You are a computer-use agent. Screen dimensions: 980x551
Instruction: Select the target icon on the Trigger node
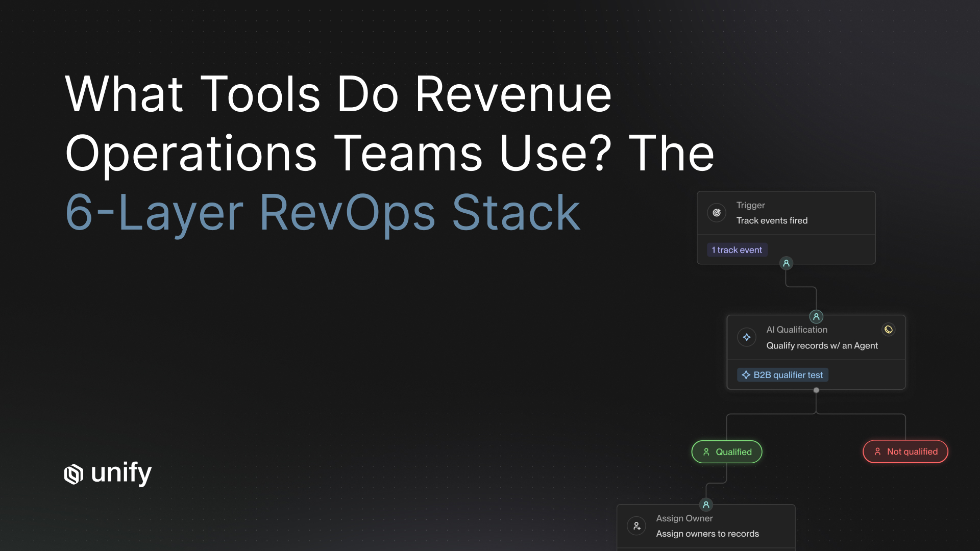716,213
